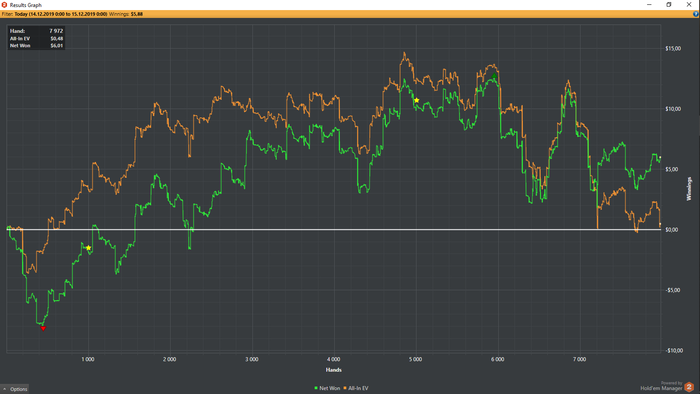Click the Winnings vertical axis title
The width and height of the screenshot is (700, 394).
click(x=689, y=189)
